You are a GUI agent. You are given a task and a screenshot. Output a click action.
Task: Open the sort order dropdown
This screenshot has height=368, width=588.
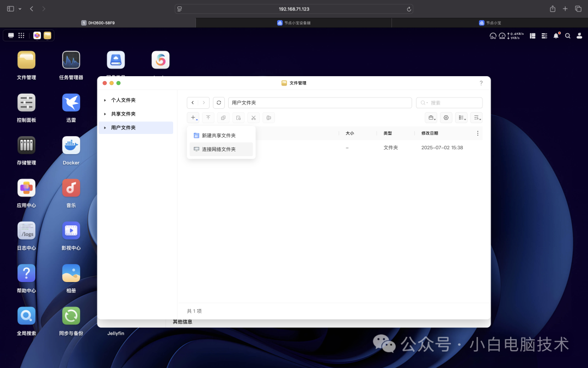pos(476,118)
